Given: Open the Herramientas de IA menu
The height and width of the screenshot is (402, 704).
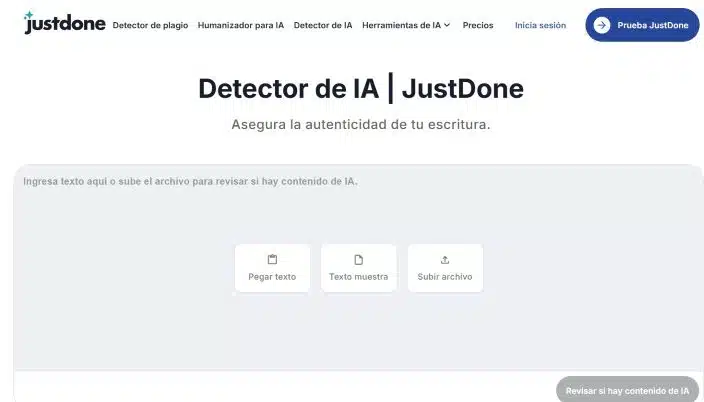Looking at the screenshot, I should coord(401,25).
